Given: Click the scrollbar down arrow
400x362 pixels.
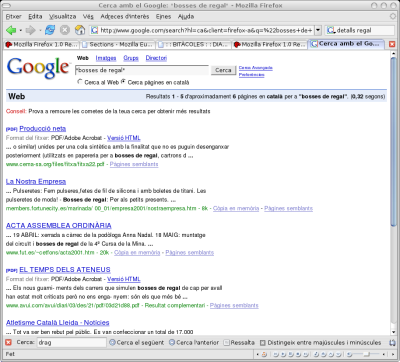Looking at the screenshot, I should click(393, 332).
